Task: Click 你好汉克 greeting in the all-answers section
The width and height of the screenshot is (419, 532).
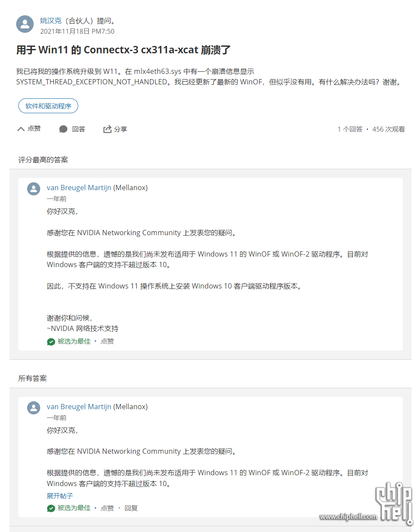Action: click(62, 430)
